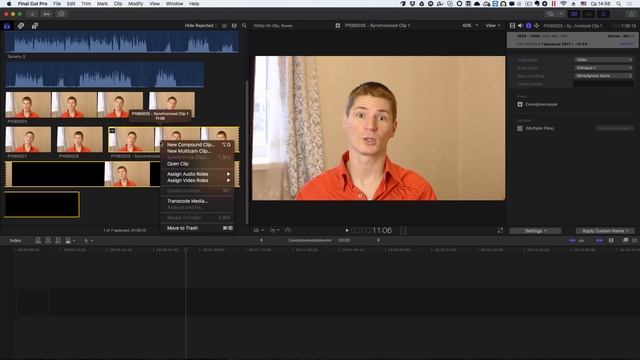Select Open Clip in context menu
Viewport: 640px width, 360px height.
coord(199,164)
